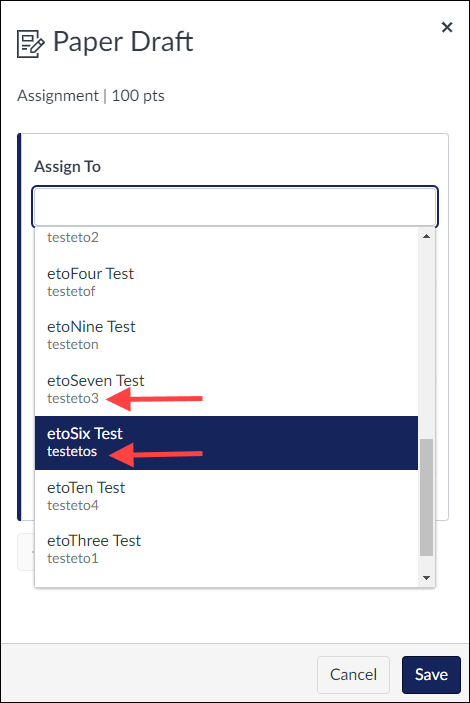Select the testeto2 entry in list
This screenshot has width=470, height=703.
[226, 237]
